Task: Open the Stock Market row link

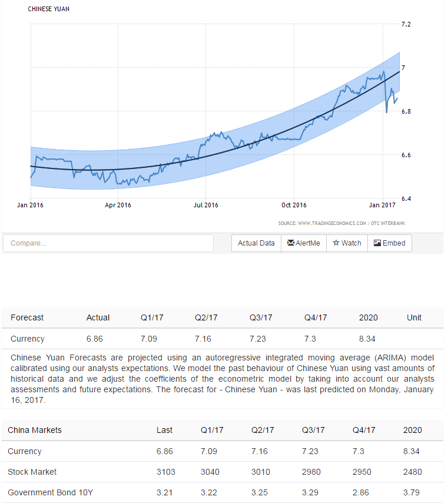Action: 32,472
